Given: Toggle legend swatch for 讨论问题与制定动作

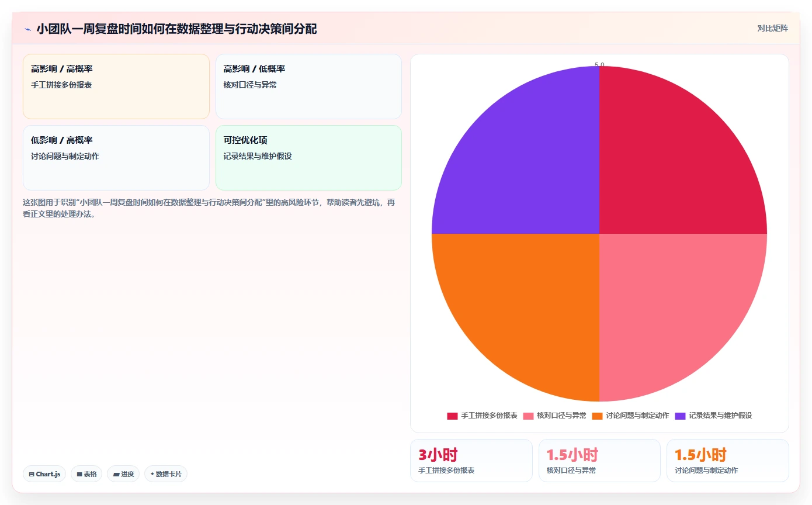Looking at the screenshot, I should point(597,416).
